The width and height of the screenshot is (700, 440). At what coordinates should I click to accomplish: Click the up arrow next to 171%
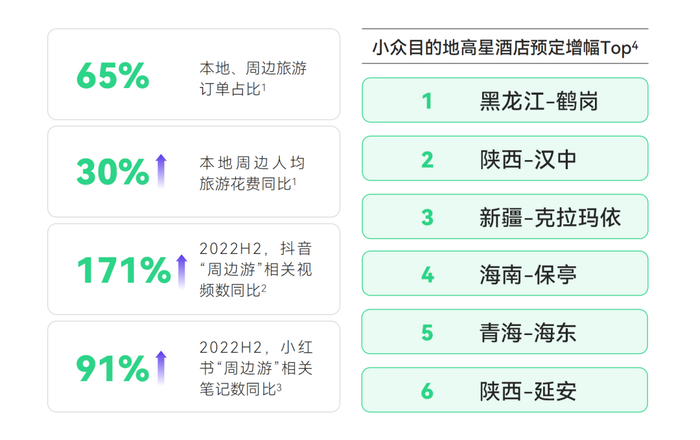[181, 270]
